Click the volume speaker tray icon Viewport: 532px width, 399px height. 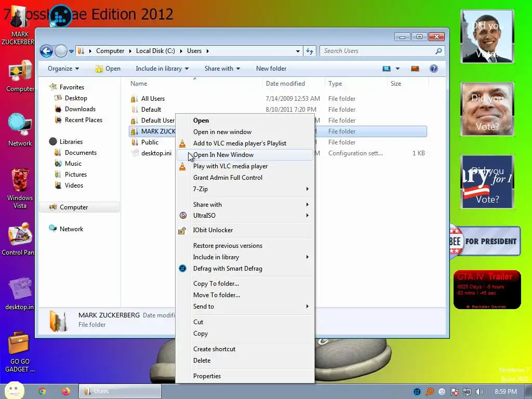[479, 392]
